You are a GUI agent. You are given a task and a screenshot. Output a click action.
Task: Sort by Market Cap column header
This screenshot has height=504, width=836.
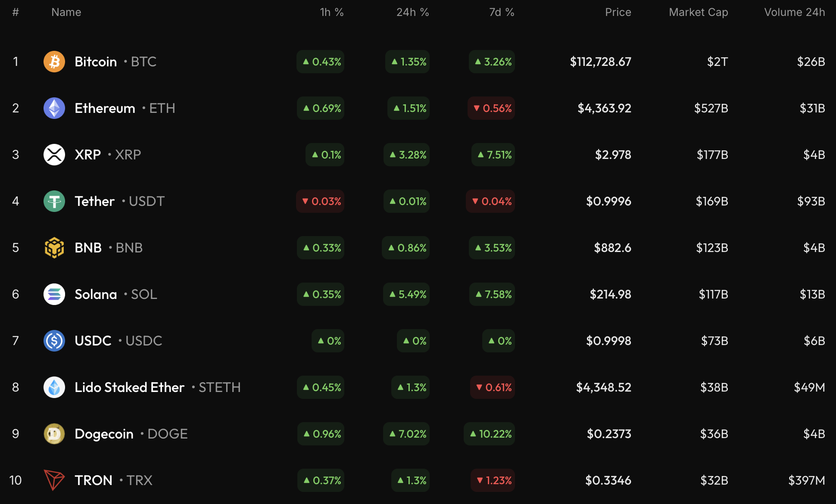click(698, 12)
